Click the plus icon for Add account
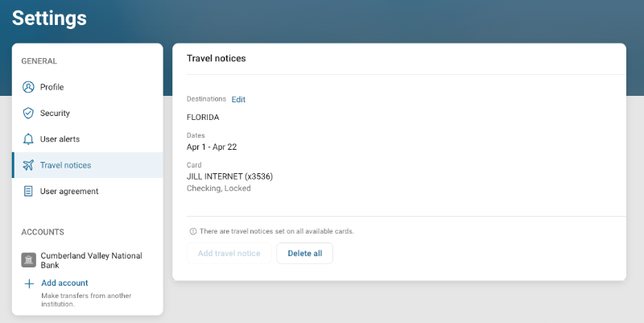The image size is (644, 323). tap(28, 284)
